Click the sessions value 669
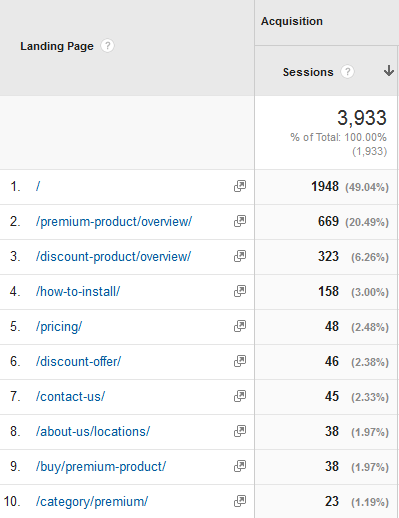Viewport: 399px width, 518px height. (328, 221)
